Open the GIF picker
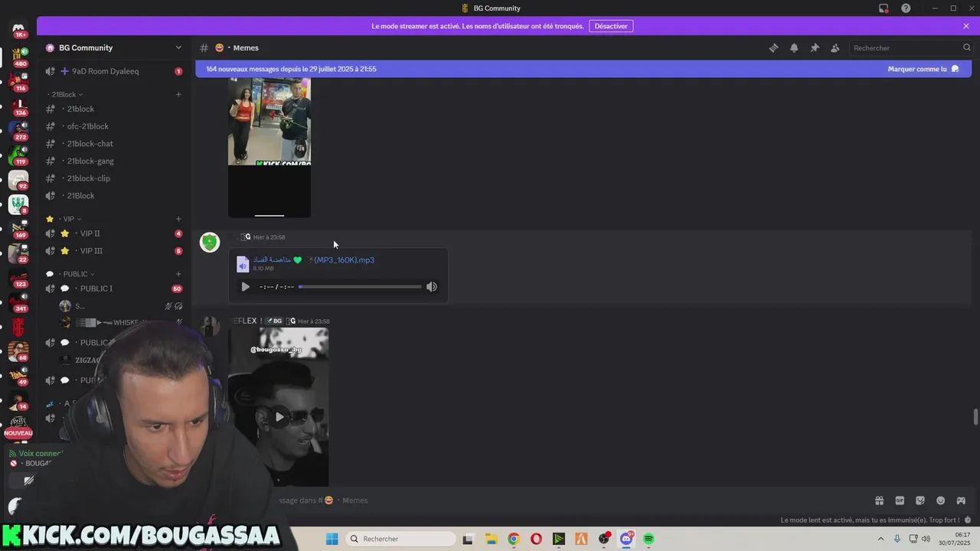Image resolution: width=980 pixels, height=551 pixels. click(x=900, y=500)
